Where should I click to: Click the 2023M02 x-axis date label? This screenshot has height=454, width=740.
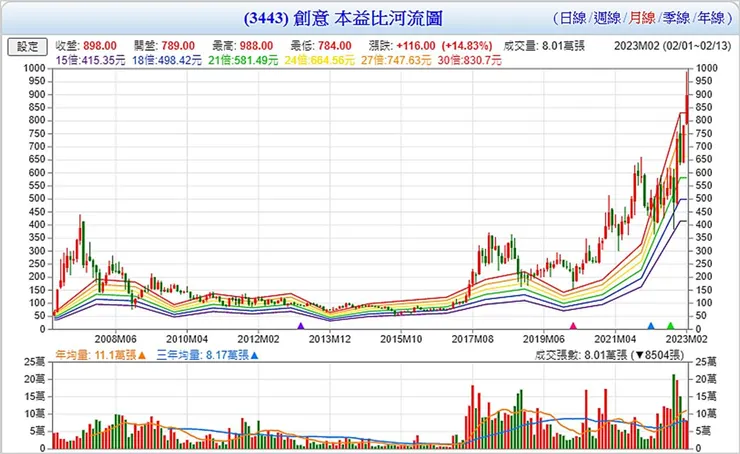click(x=686, y=339)
